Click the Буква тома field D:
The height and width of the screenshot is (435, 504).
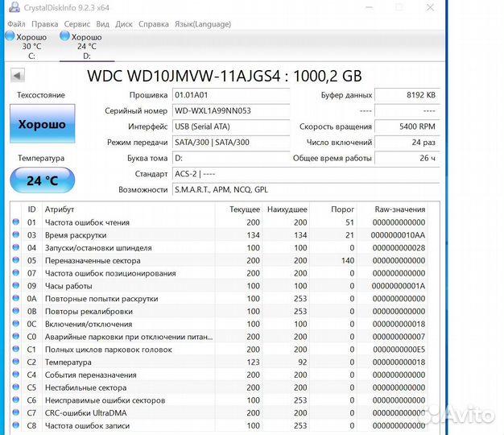point(231,158)
